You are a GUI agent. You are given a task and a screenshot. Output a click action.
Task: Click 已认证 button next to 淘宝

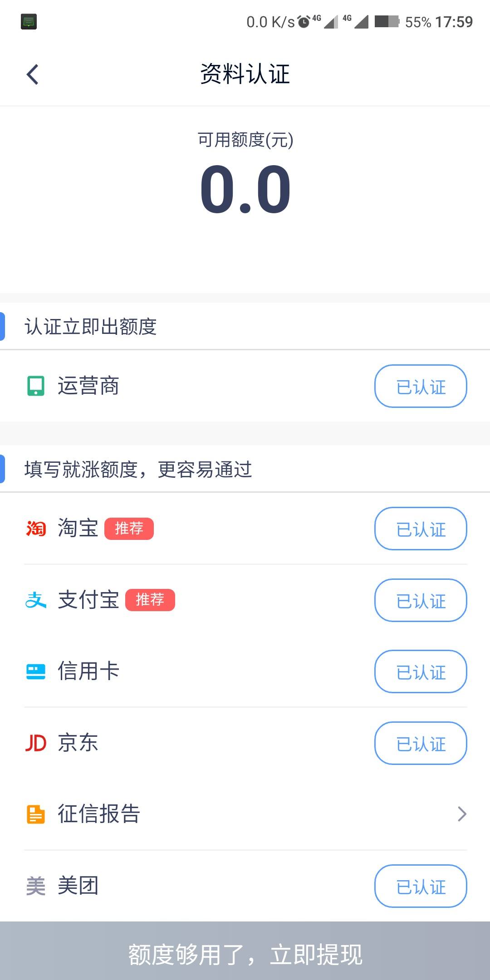(421, 529)
